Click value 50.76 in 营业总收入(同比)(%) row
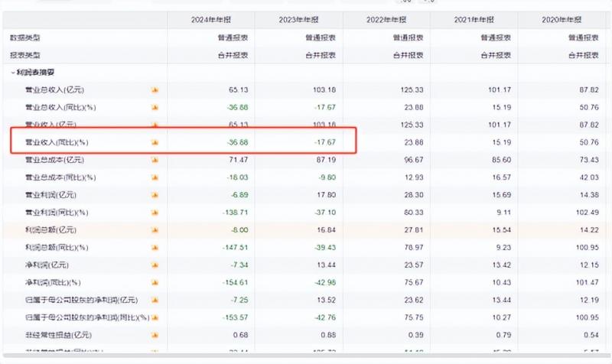 pyautogui.click(x=589, y=107)
